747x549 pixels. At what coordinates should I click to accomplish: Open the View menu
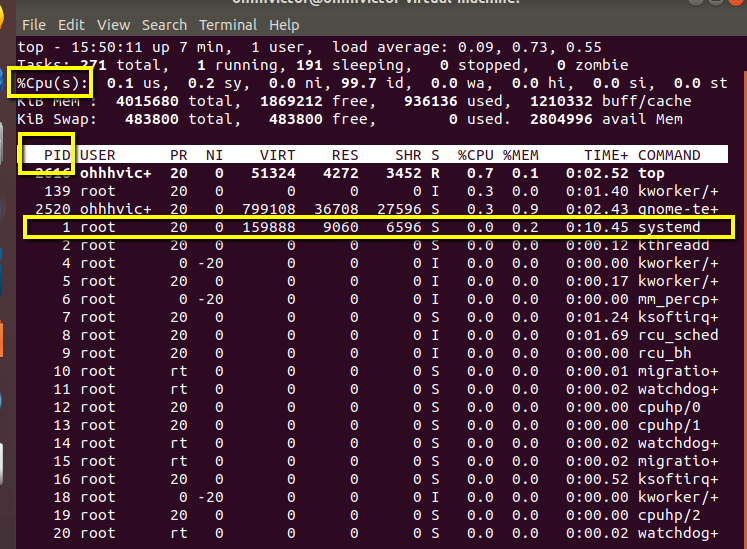113,25
